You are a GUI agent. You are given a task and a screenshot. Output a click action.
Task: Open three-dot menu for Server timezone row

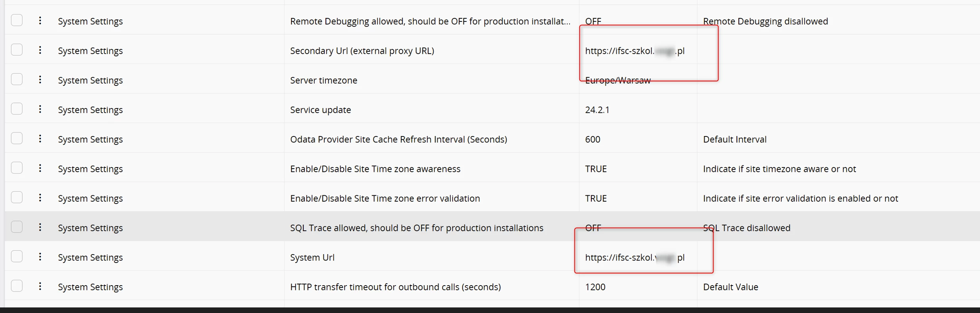pyautogui.click(x=40, y=80)
